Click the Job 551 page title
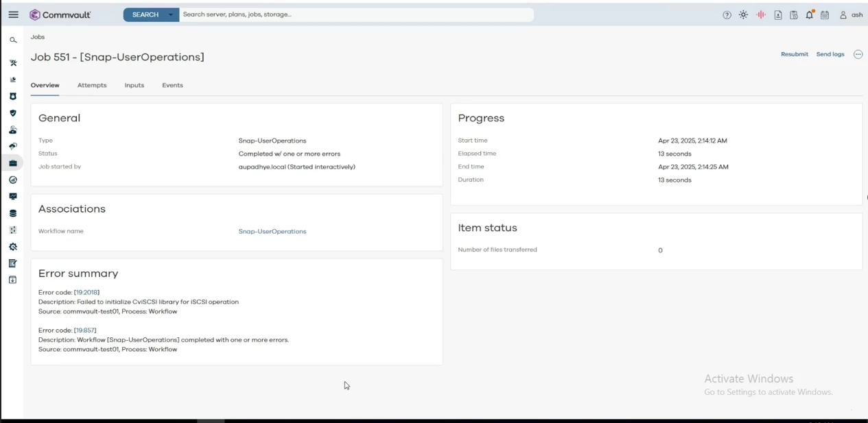The height and width of the screenshot is (423, 868). [117, 58]
